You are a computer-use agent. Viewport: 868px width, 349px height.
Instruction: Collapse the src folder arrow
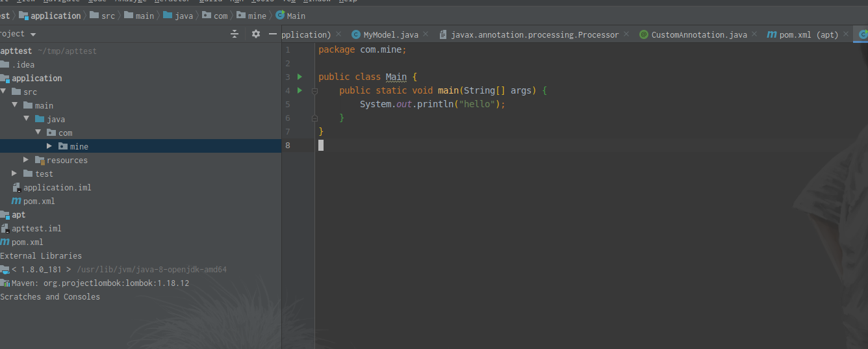click(x=3, y=92)
